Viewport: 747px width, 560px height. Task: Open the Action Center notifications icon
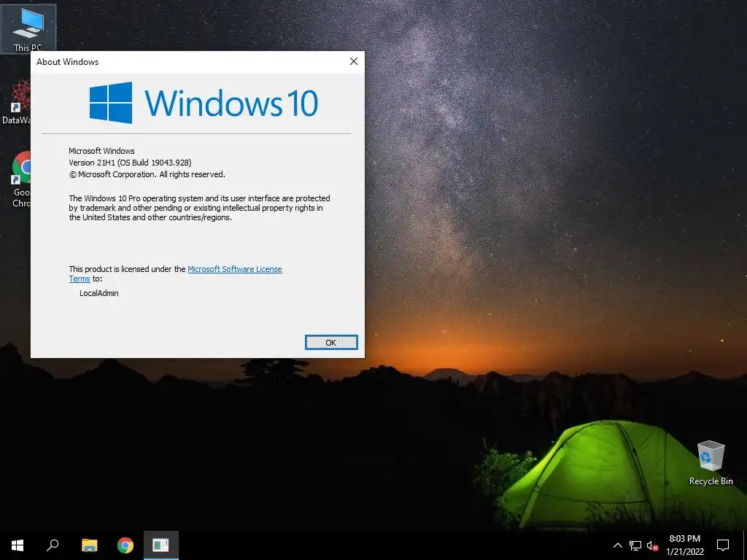(x=723, y=545)
